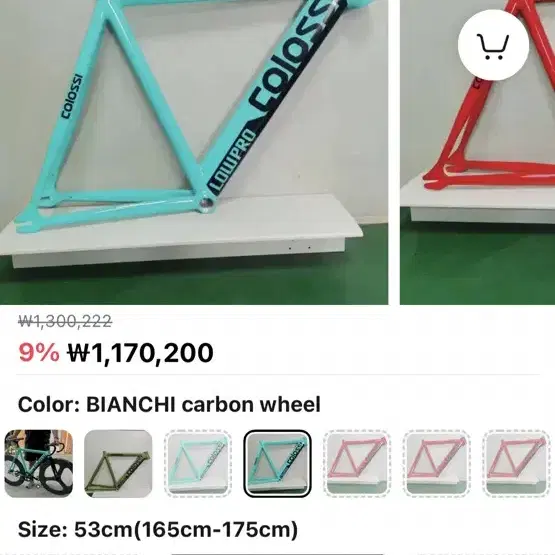Select the middle pink frame color option
Screen dimensions: 555x555
coord(437,463)
